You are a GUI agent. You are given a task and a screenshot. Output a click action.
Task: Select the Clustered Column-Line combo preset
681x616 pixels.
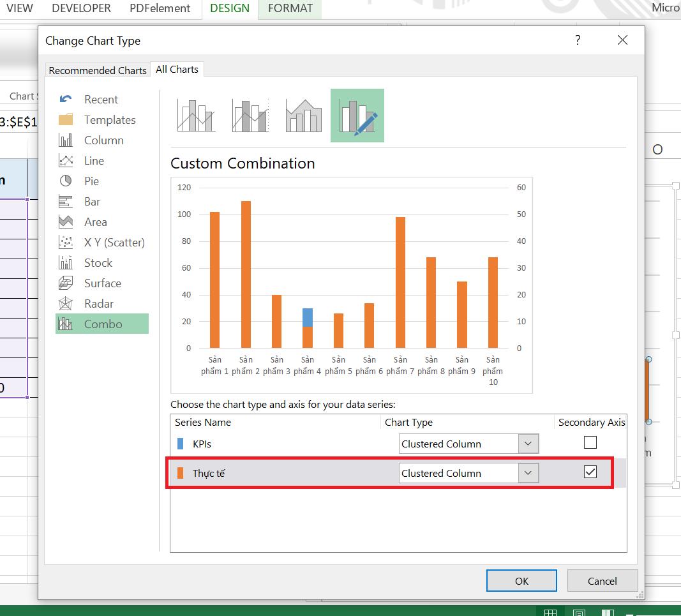point(196,116)
